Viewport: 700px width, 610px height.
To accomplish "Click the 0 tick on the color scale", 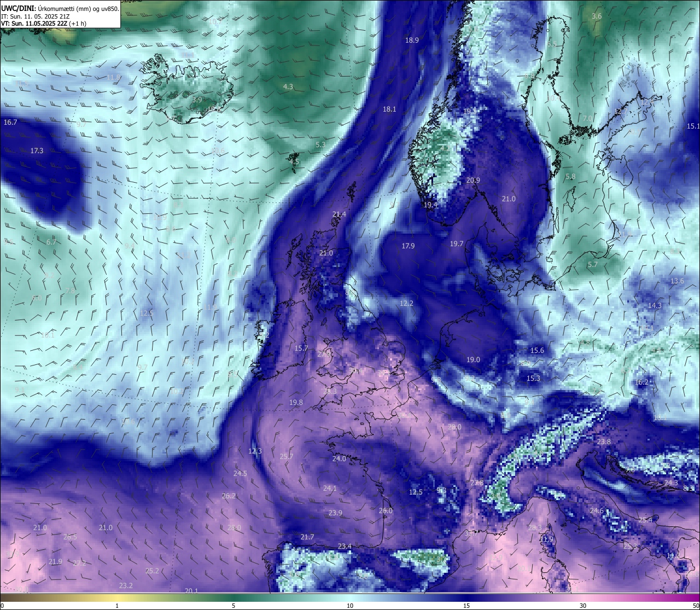I will (2, 606).
